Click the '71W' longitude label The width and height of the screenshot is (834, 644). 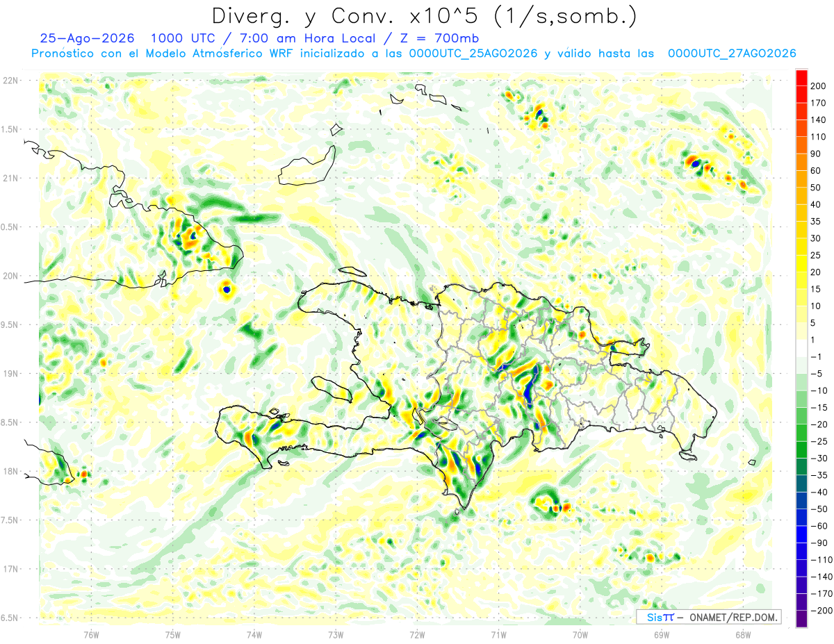[498, 634]
